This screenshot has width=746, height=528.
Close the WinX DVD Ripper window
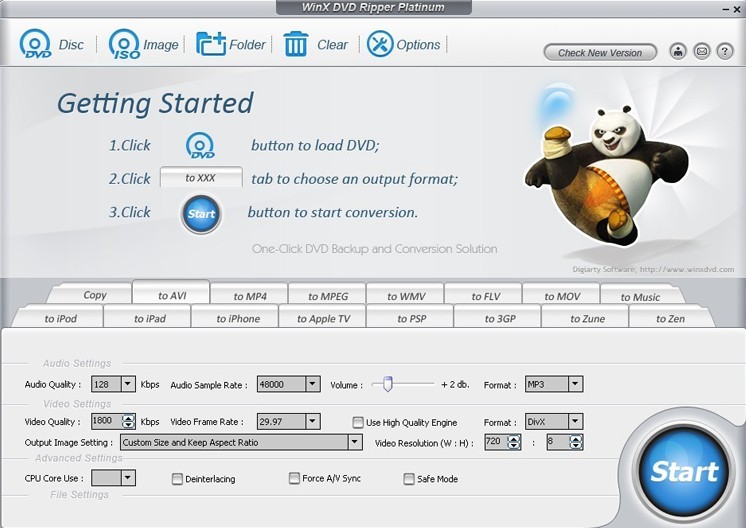737,10
